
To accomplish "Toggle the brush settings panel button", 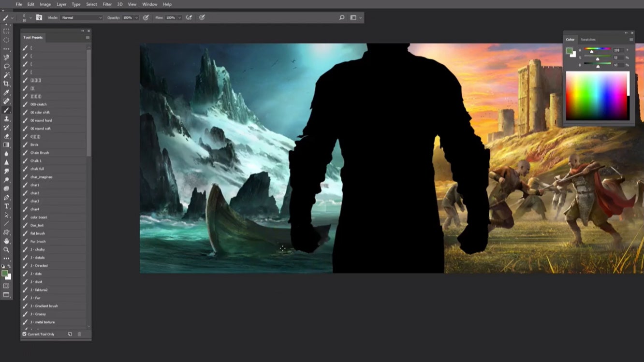I will pos(39,17).
